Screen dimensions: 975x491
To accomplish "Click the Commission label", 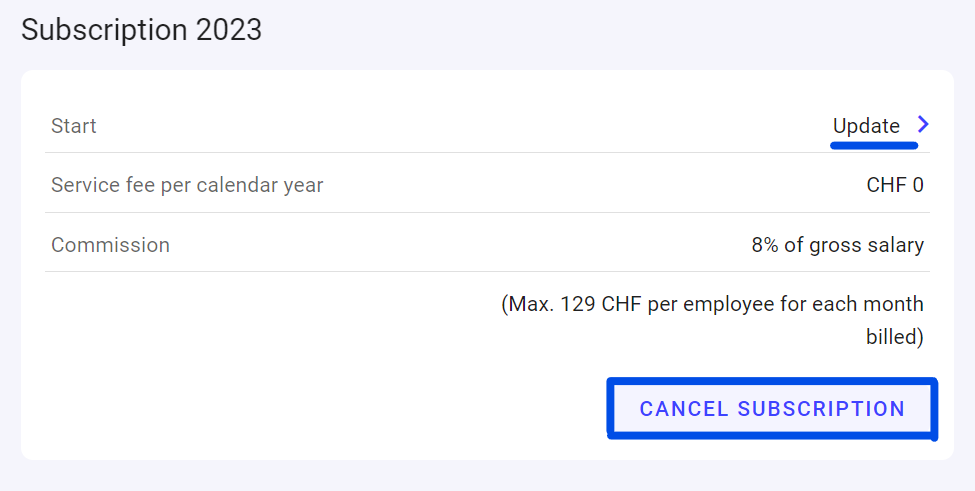I will coord(110,245).
